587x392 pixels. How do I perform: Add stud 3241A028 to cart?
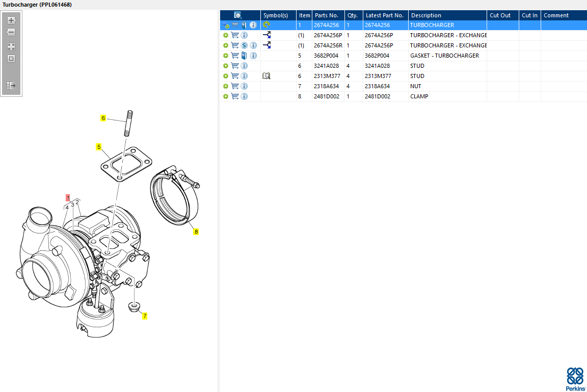point(235,66)
